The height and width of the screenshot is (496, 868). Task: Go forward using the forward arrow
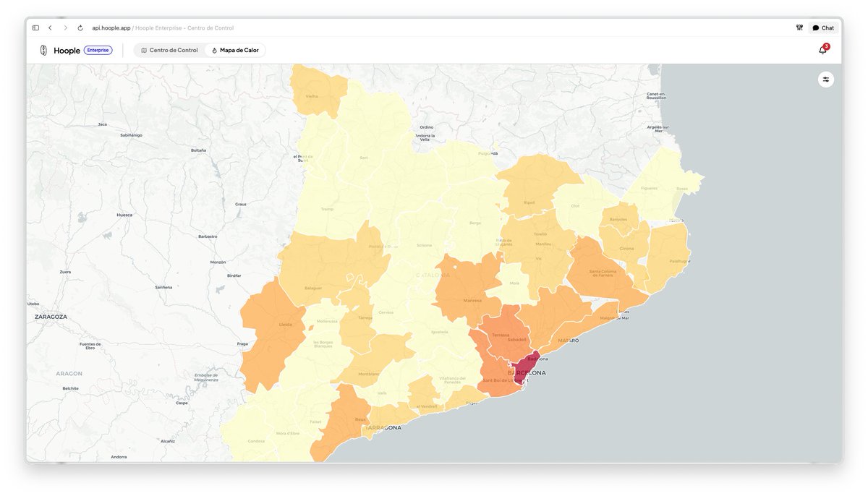[65, 28]
